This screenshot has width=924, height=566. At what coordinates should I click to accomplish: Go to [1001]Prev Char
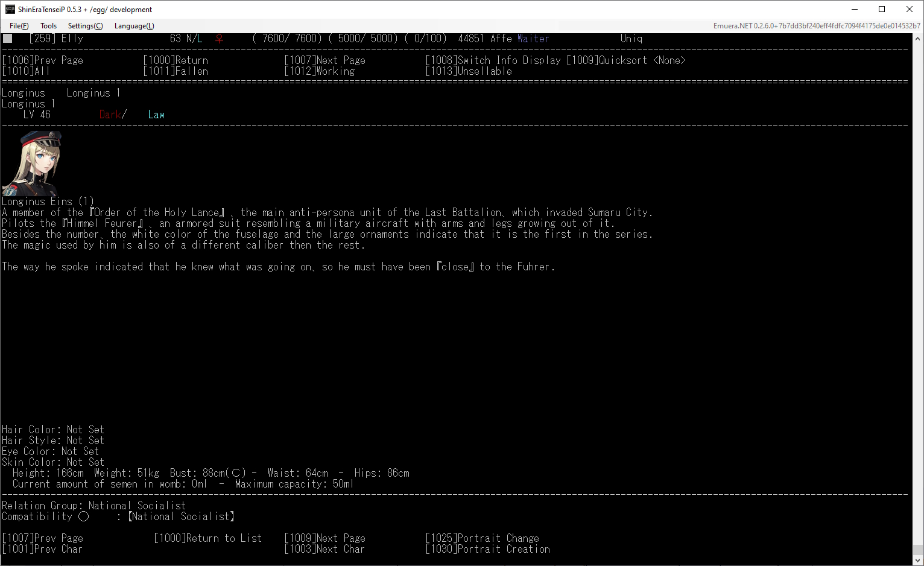coord(43,549)
